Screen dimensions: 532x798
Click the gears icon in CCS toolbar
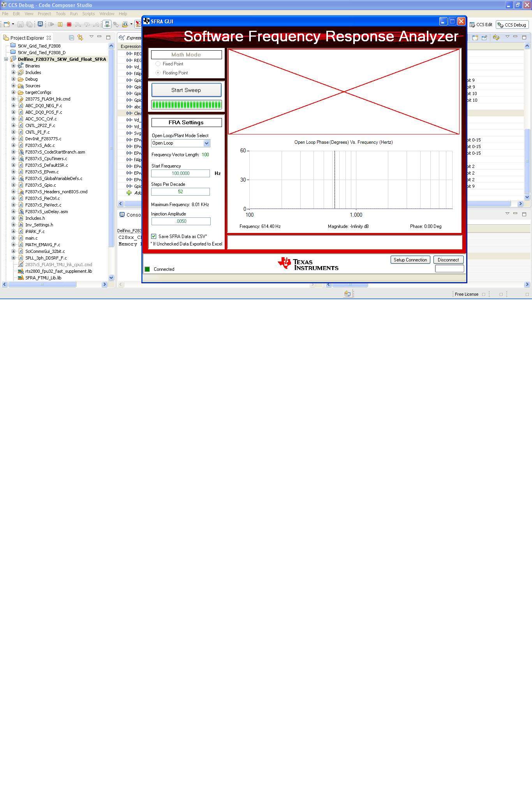click(116, 24)
